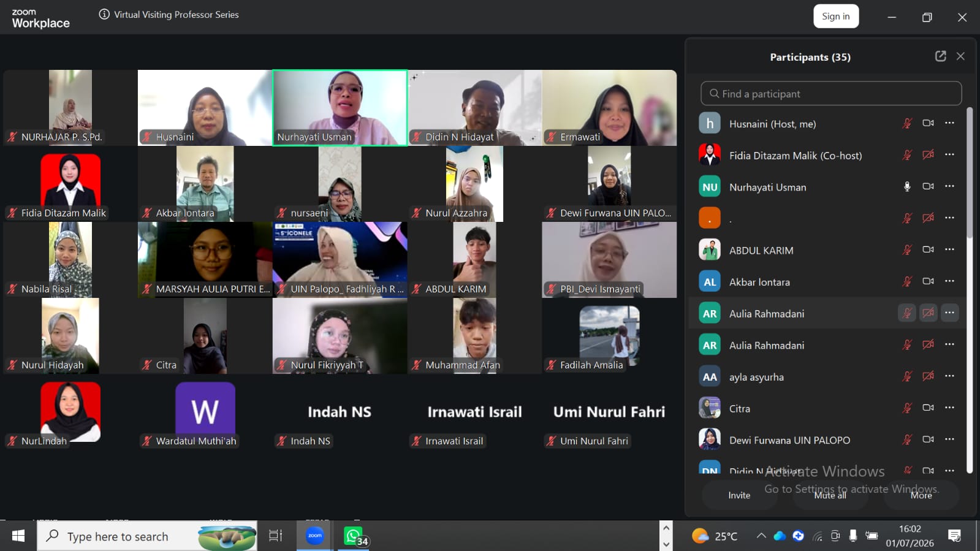Toggle Husnaini's microphone in participant list
Image resolution: width=980 pixels, height=551 pixels.
(x=907, y=123)
